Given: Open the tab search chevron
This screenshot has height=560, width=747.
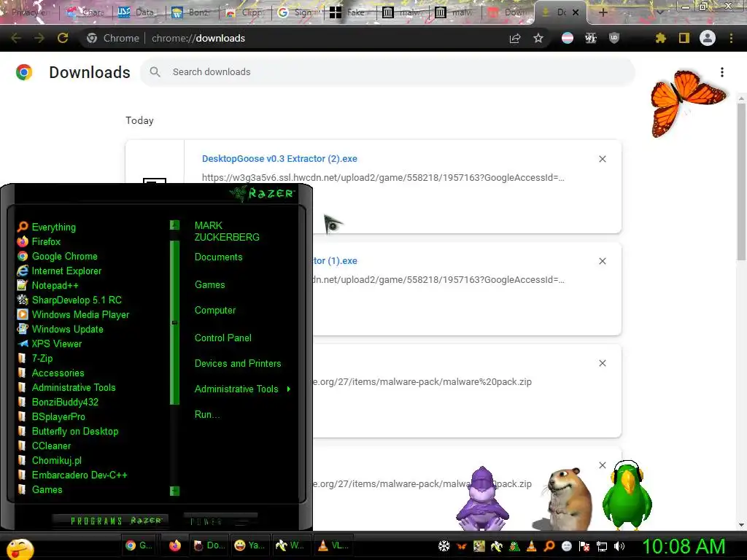Looking at the screenshot, I should [659, 12].
